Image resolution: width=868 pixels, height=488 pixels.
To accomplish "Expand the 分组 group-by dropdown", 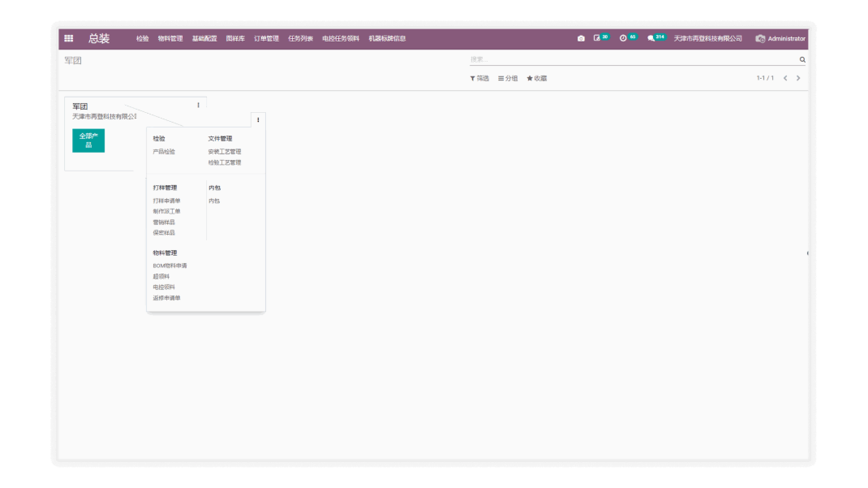I will point(508,79).
